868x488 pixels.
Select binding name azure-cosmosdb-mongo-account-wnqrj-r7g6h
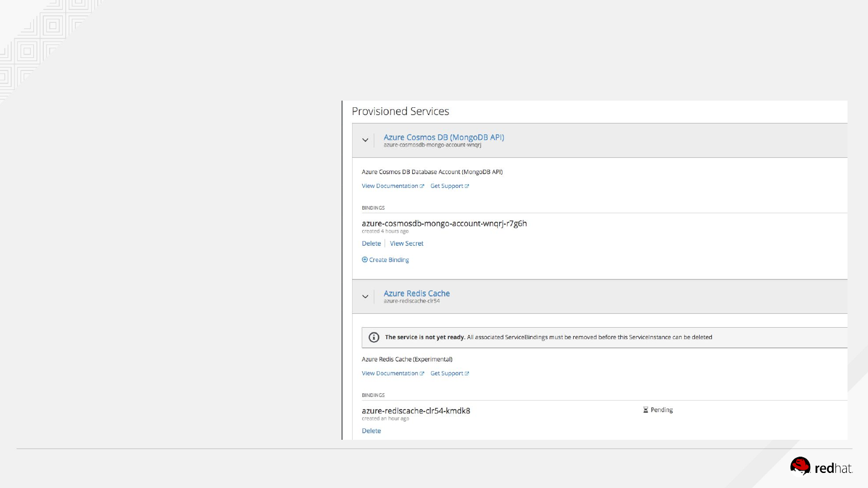444,223
